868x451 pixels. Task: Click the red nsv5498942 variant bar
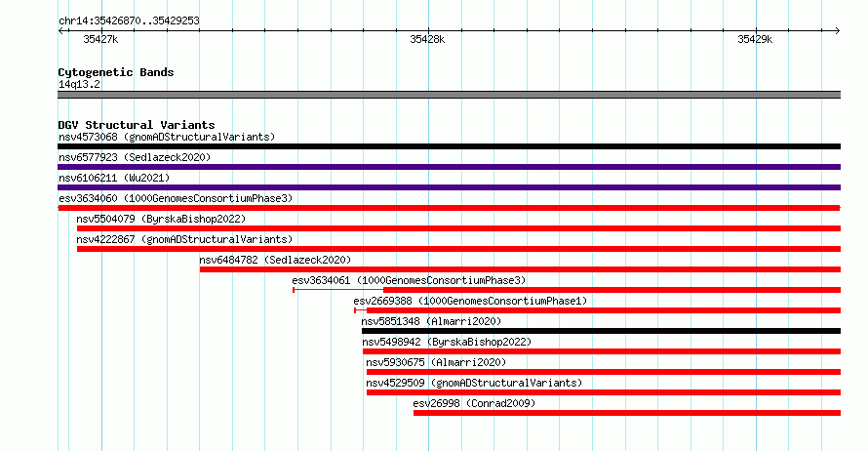click(x=602, y=351)
